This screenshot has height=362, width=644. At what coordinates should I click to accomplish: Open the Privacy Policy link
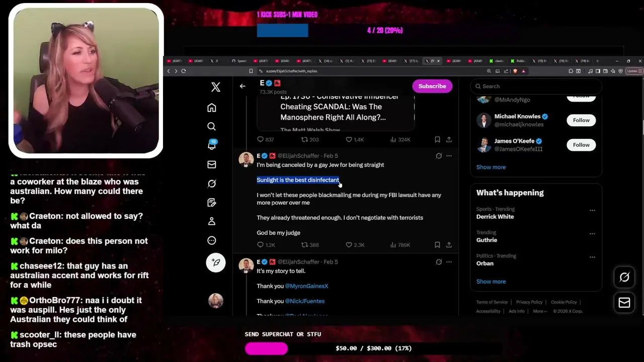[529, 302]
